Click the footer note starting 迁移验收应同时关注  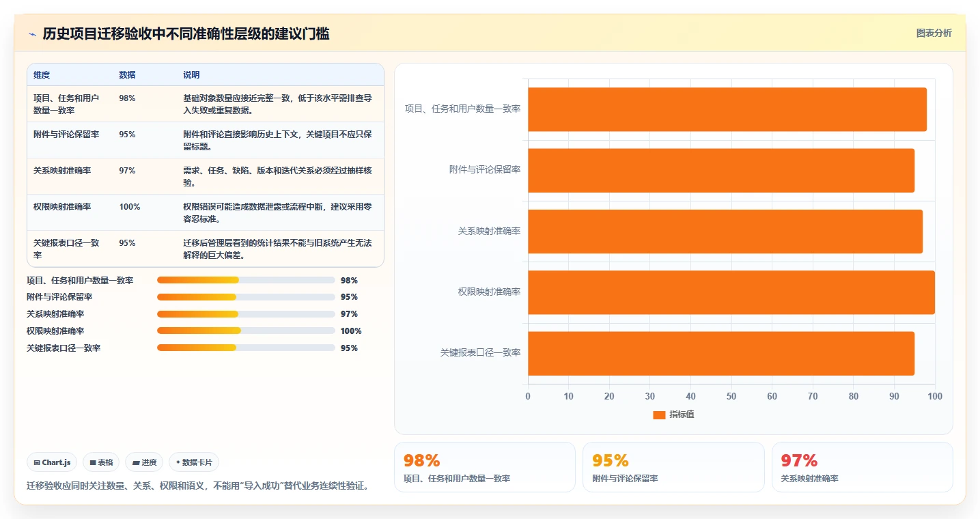199,486
